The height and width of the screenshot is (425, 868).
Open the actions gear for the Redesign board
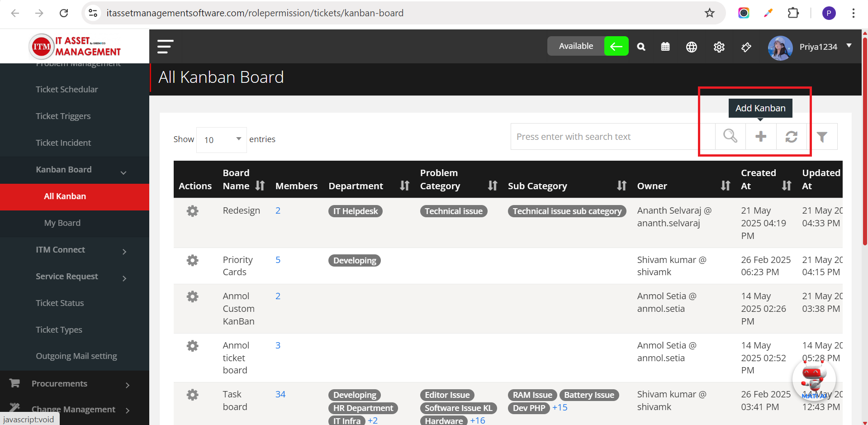tap(192, 210)
